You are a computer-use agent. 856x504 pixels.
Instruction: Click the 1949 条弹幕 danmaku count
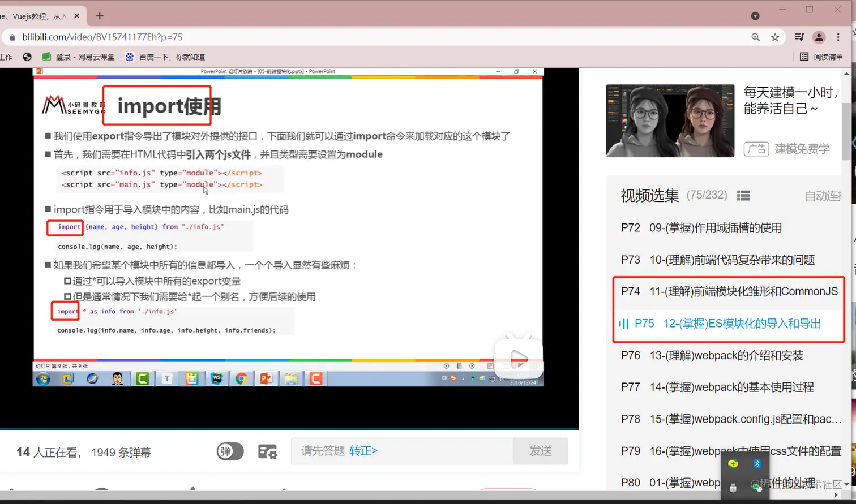pos(121,453)
